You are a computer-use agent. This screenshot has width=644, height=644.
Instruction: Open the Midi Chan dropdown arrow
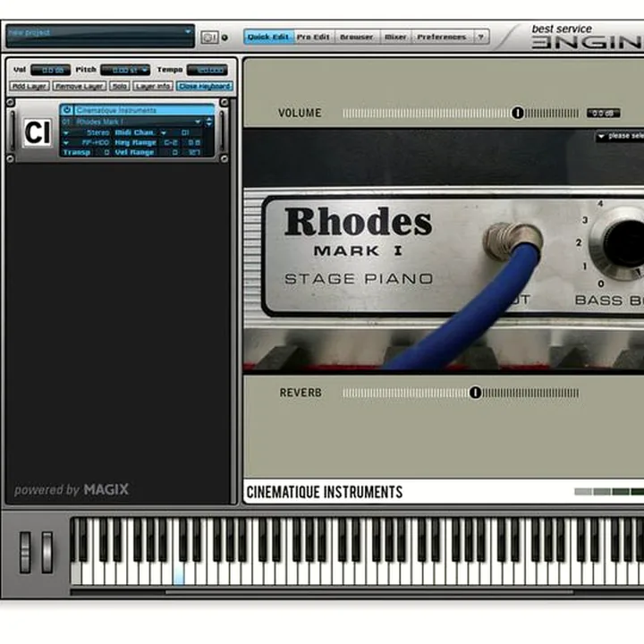pos(164,132)
